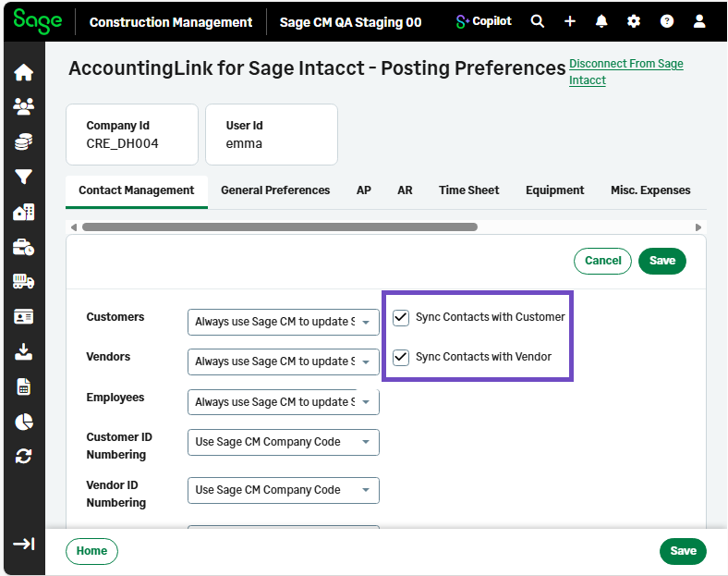Viewport: 728px width, 576px height.
Task: Toggle Sync Contacts with Vendor checkbox
Action: pyautogui.click(x=401, y=357)
